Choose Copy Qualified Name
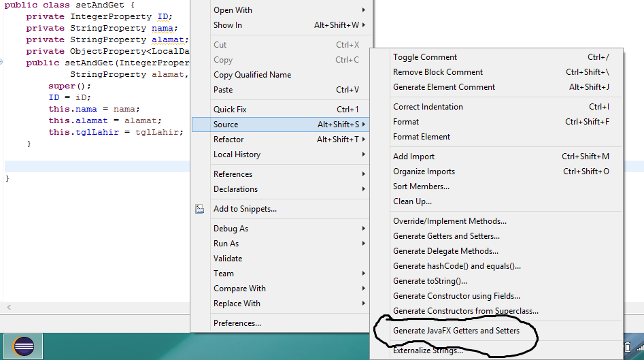Viewport: 644px width, 360px height. tap(282, 75)
